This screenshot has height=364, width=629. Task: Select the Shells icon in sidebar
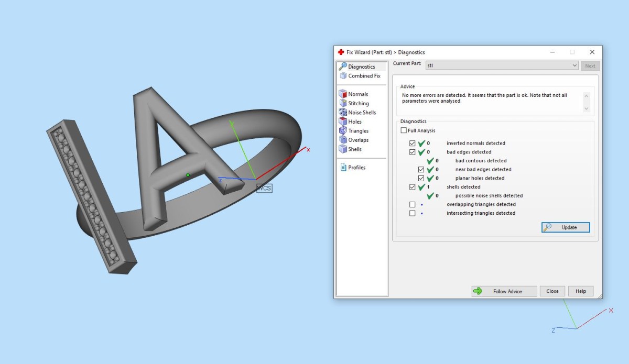coord(343,149)
